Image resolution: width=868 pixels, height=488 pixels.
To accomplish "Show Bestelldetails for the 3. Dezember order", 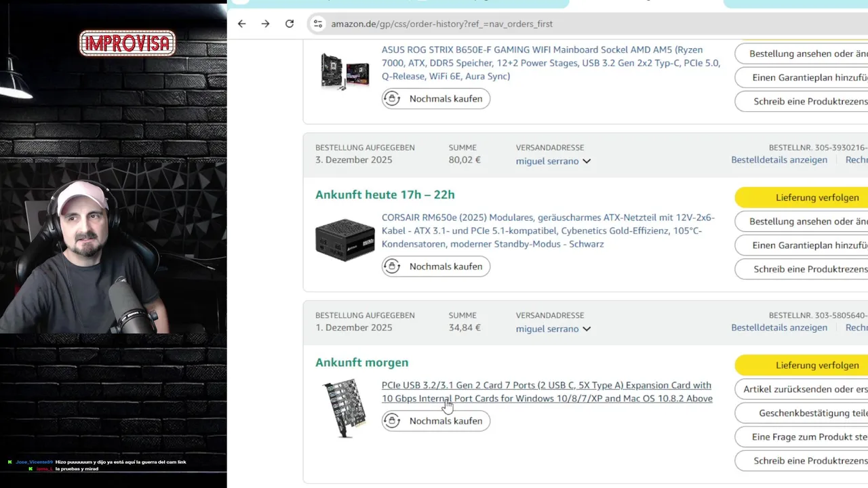I will [779, 160].
